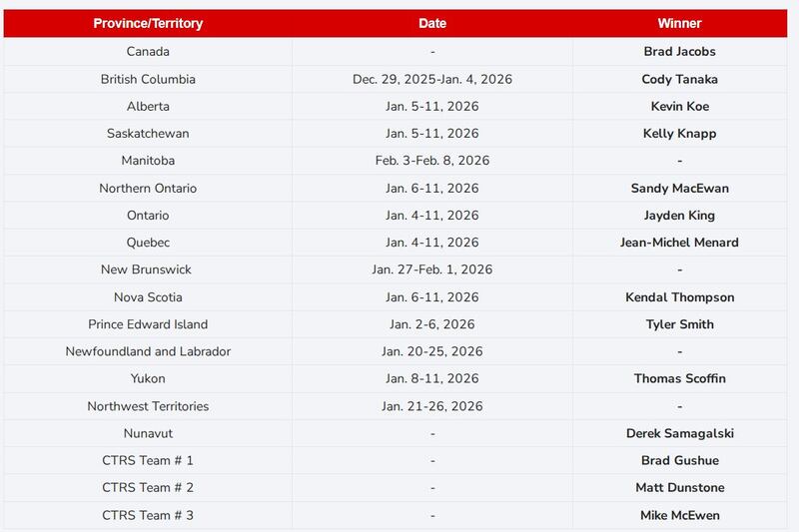Viewport: 799px width, 532px height.
Task: Click the Date column header
Action: [432, 23]
